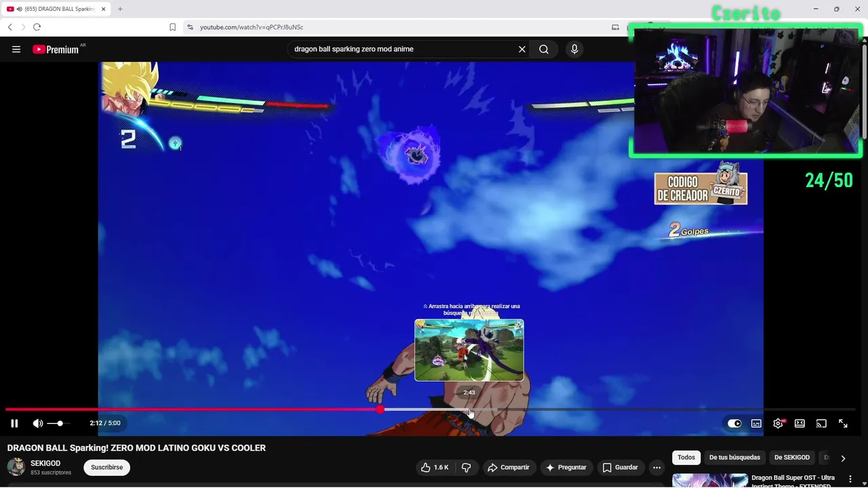The image size is (868, 488).
Task: Open Dragon Ball Super OST video title
Action: pyautogui.click(x=793, y=481)
